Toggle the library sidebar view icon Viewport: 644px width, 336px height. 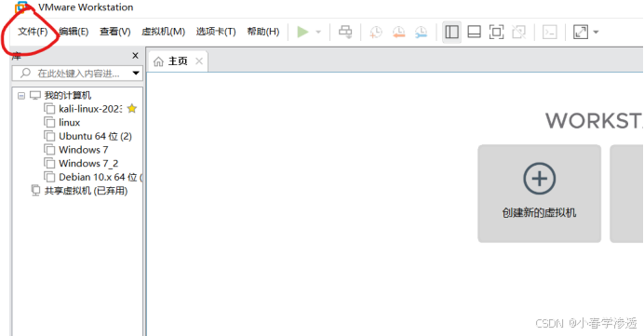[x=451, y=32]
